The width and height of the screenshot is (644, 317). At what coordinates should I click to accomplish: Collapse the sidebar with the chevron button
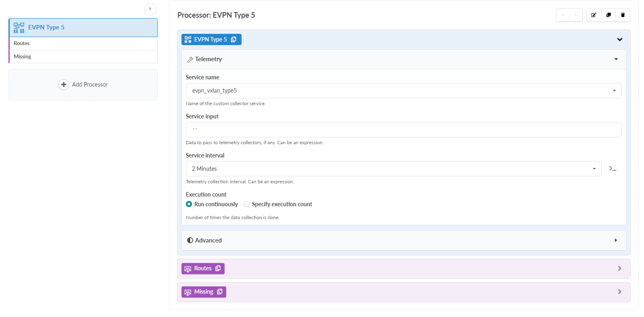[150, 9]
